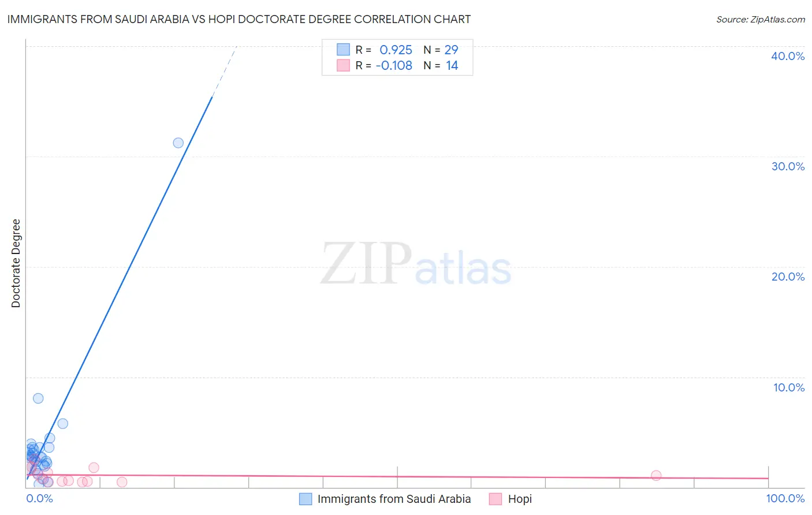
Task: Click the N = 29 value in the legend
Action: tap(441, 50)
